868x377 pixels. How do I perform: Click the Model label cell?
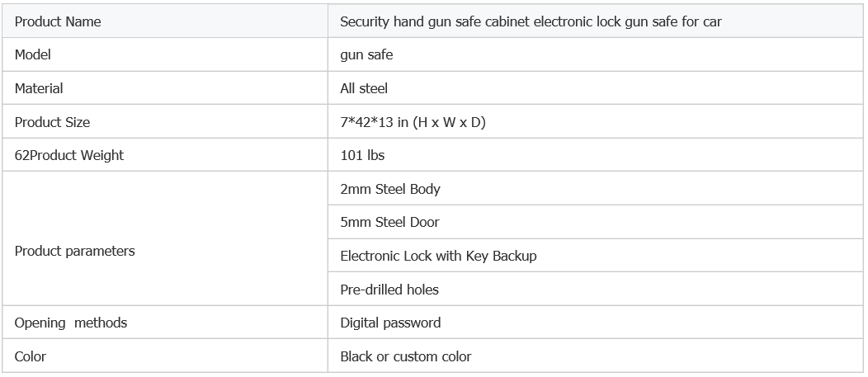pos(165,54)
